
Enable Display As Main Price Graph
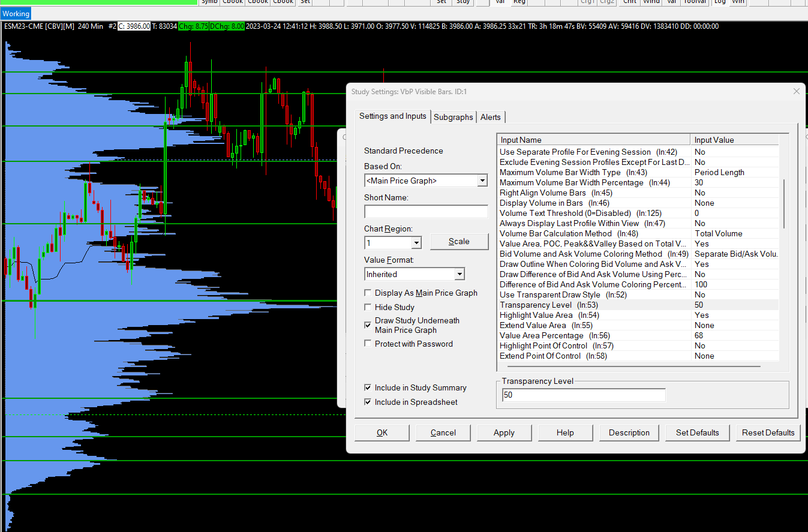368,293
